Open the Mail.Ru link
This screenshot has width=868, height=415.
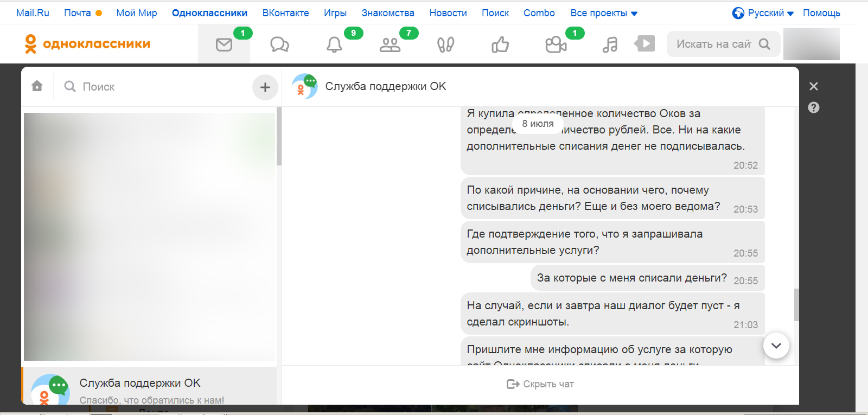point(33,13)
